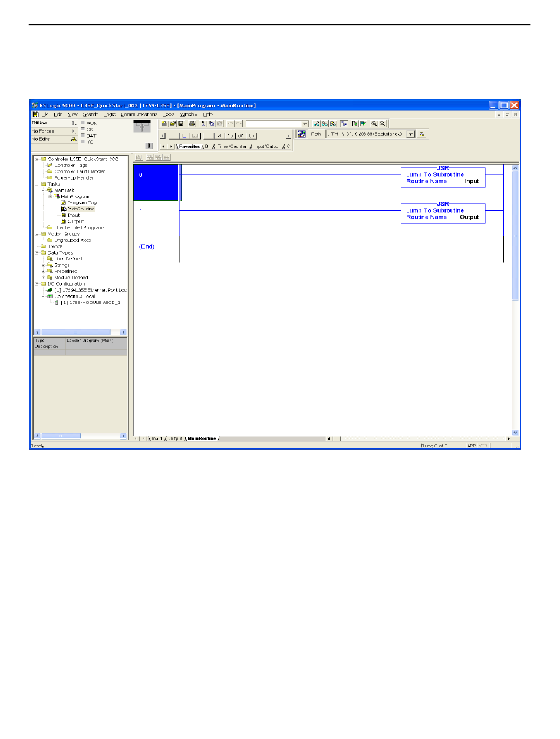Save the project with the floppy icon
Viewport: 560px width, 739px height.
pyautogui.click(x=181, y=124)
